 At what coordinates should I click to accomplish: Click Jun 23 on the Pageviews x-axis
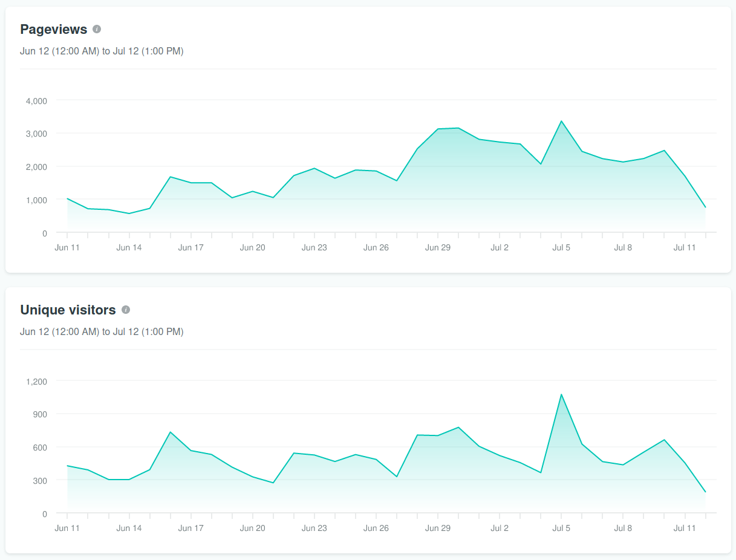click(314, 247)
